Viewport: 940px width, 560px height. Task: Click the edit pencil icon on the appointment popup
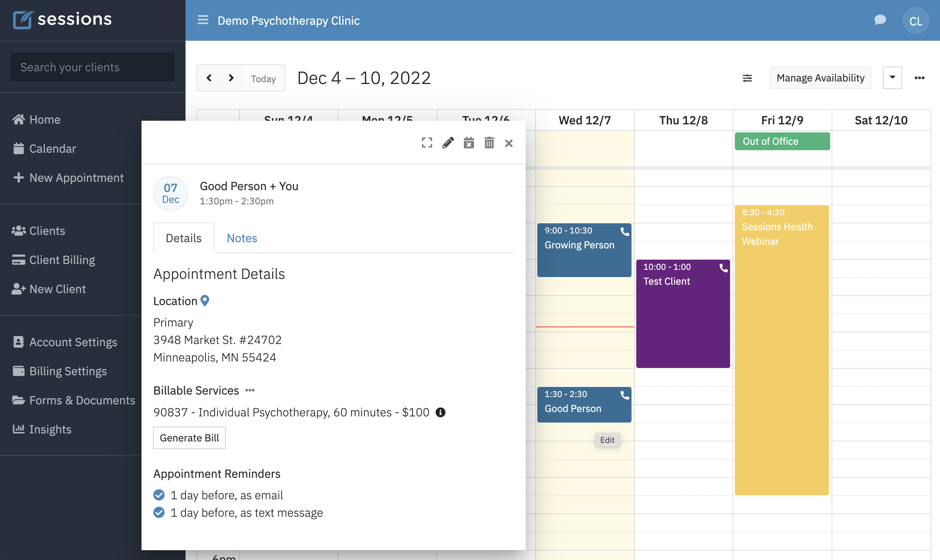tap(448, 143)
